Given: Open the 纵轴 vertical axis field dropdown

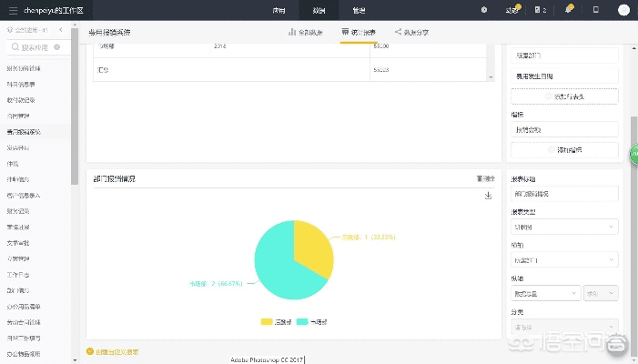Looking at the screenshot, I should pos(545,292).
